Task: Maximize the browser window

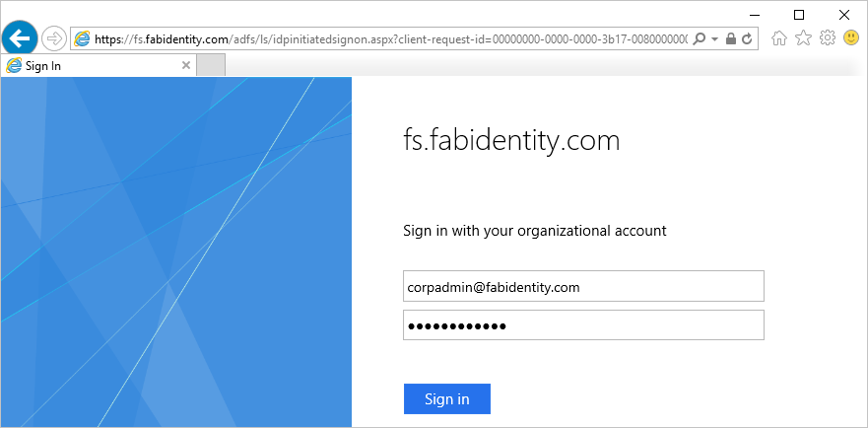Action: pyautogui.click(x=799, y=14)
